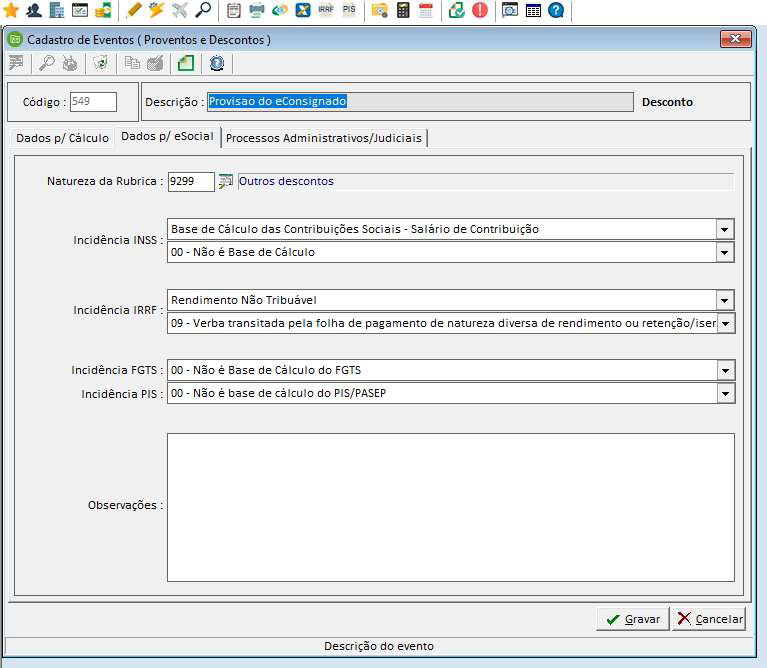Open the company building icon
Image resolution: width=767 pixels, height=668 pixels.
click(57, 10)
